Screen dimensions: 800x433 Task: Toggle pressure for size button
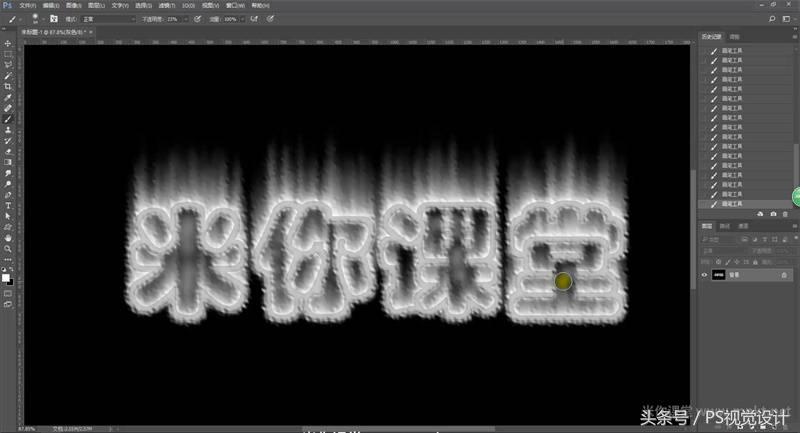[x=270, y=19]
